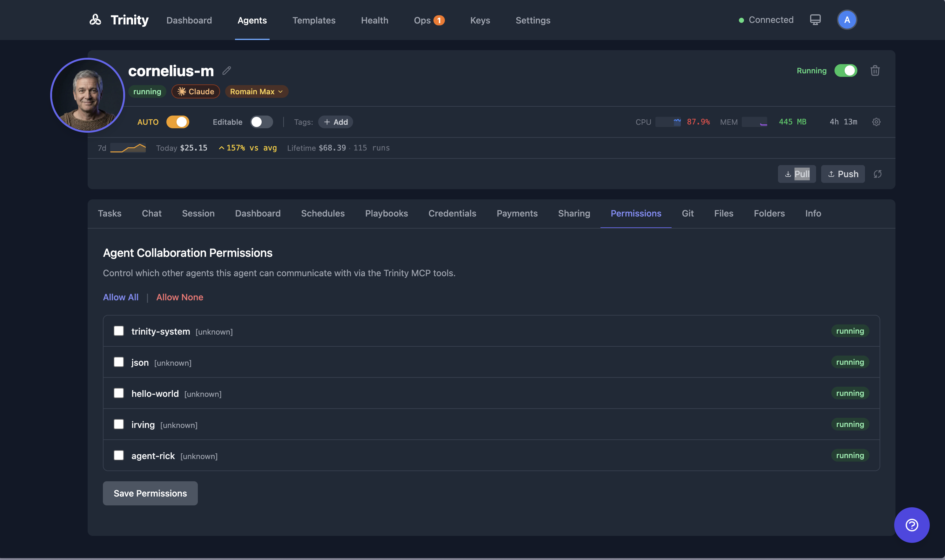The height and width of the screenshot is (560, 945).
Task: Check the irving agent checkbox
Action: tap(118, 424)
